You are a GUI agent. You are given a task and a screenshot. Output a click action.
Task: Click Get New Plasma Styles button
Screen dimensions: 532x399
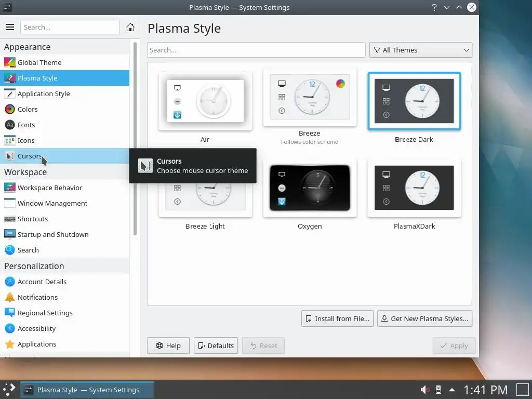tap(424, 318)
